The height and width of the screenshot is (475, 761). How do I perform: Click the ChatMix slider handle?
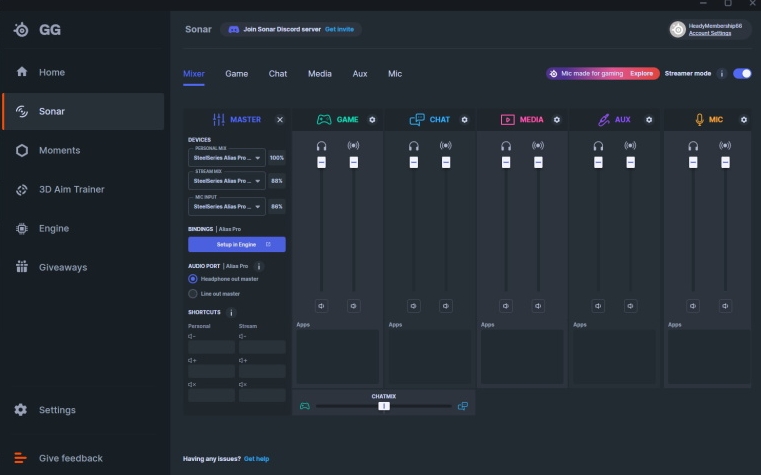pyautogui.click(x=383, y=406)
